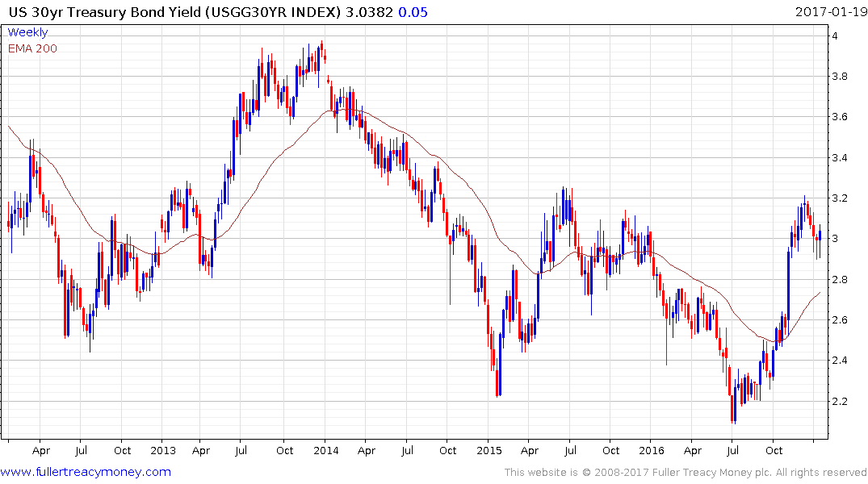Click the 2.4 value on yield axis
The height and width of the screenshot is (484, 868).
pos(840,360)
